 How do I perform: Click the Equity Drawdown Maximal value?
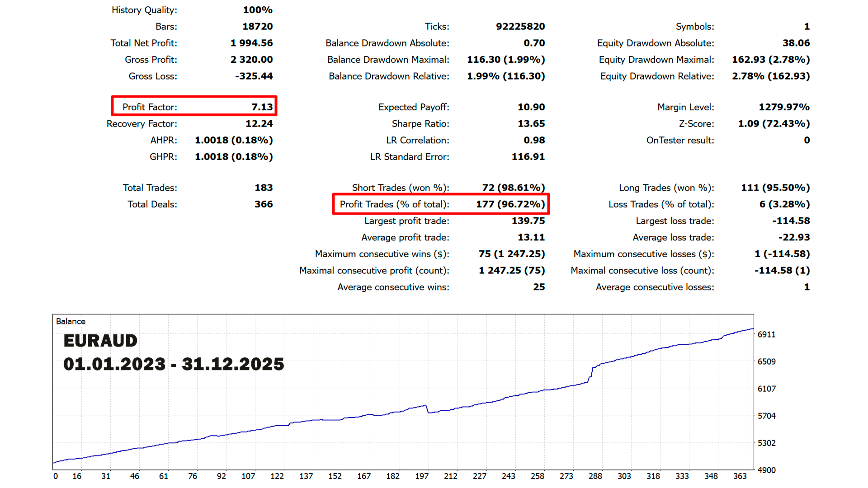click(x=770, y=60)
